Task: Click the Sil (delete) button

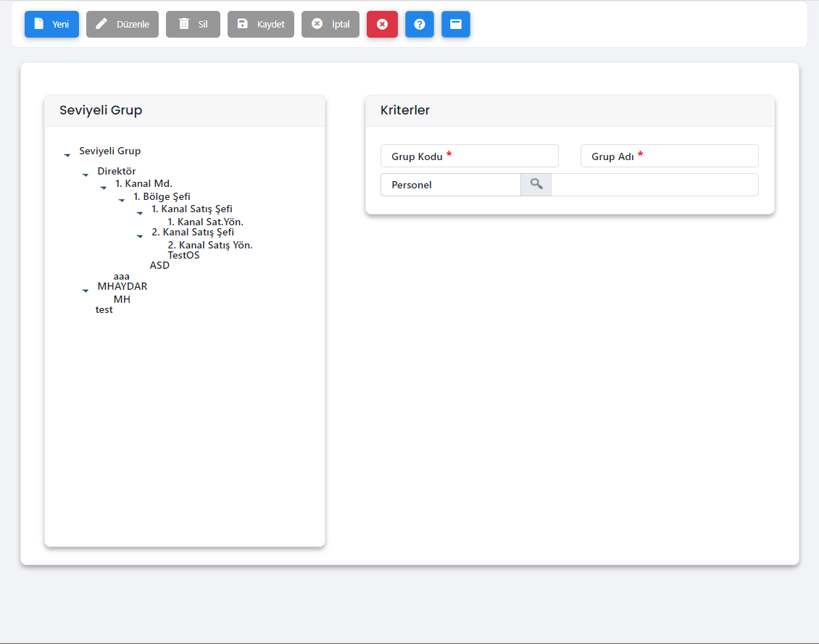Action: [194, 24]
